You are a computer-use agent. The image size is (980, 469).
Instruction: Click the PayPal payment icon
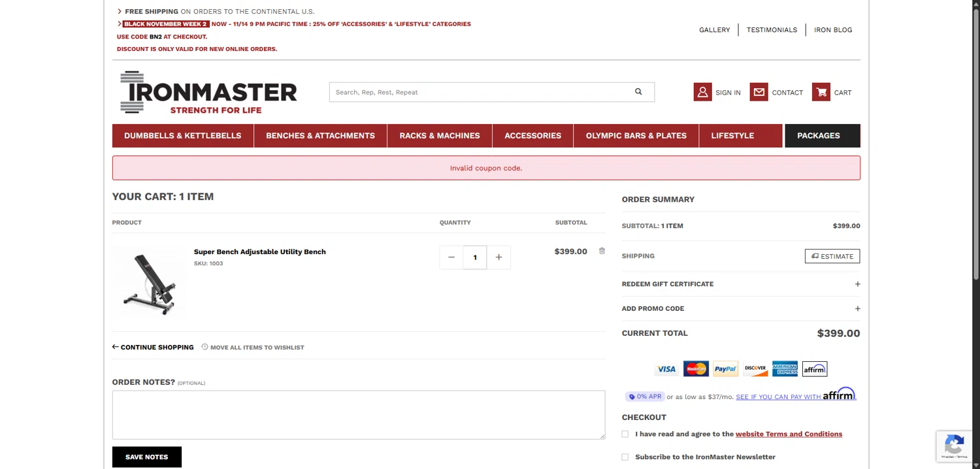(725, 369)
